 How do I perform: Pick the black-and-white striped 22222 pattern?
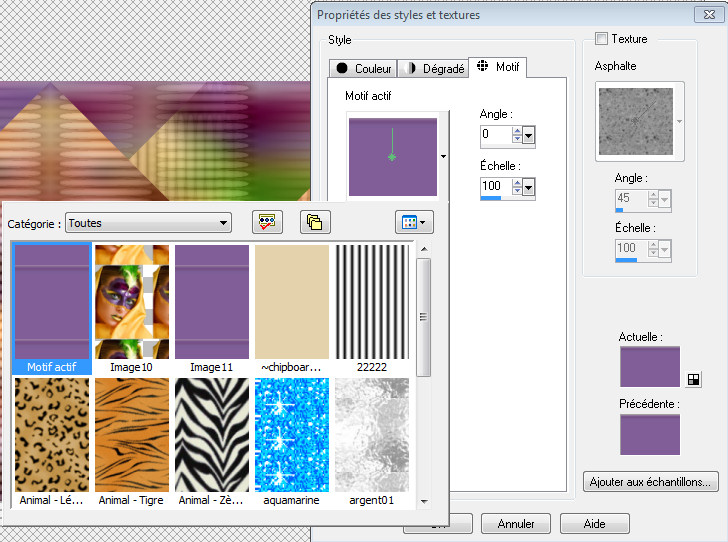(374, 301)
